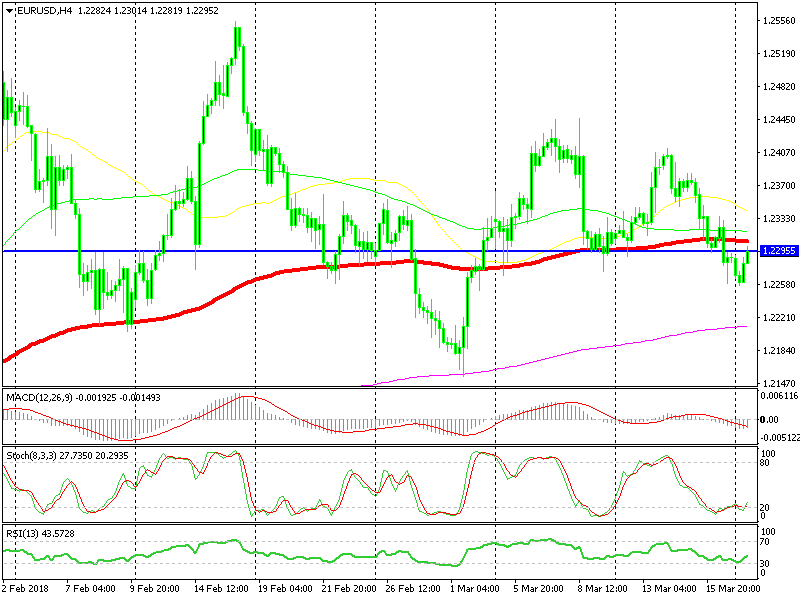Click the 1.22580 price axis label

pos(779,285)
